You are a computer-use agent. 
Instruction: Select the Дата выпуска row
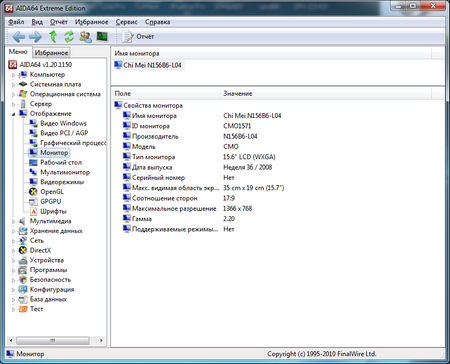point(279,167)
